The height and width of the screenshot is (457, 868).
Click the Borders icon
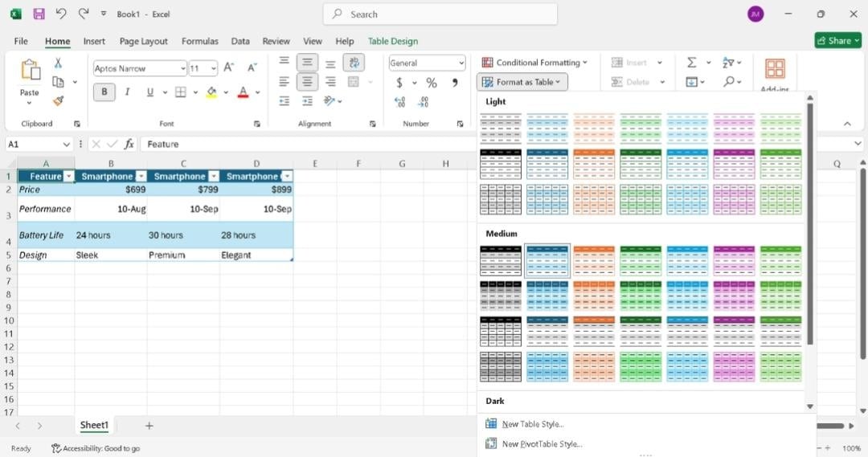(181, 92)
